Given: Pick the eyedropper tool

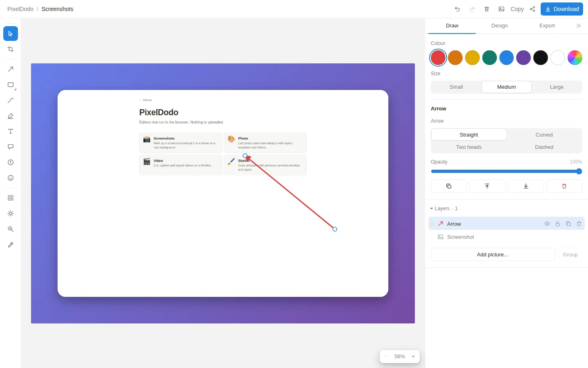Looking at the screenshot, I should tap(11, 245).
